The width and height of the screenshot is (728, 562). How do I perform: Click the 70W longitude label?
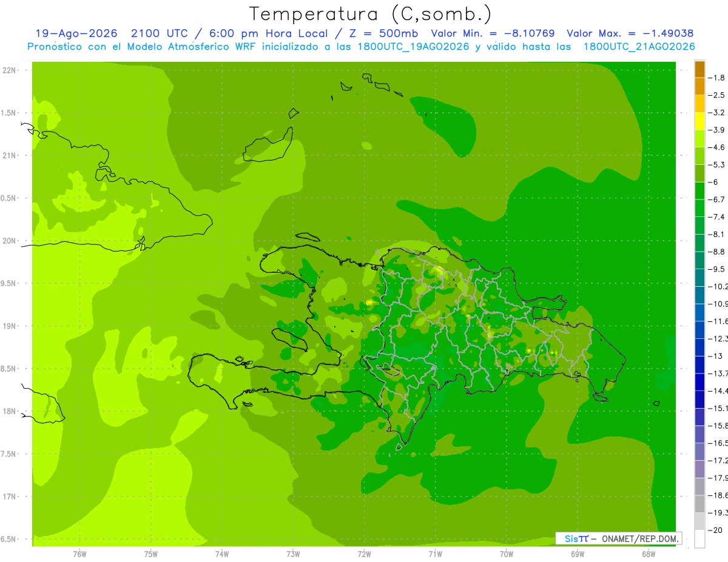(507, 554)
